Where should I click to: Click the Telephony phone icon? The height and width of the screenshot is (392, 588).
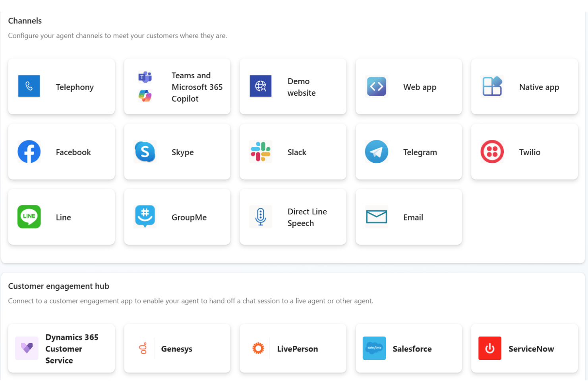[29, 86]
